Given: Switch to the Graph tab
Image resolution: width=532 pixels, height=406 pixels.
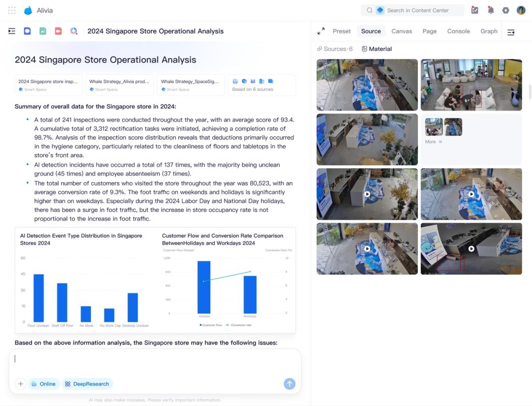Looking at the screenshot, I should coord(489,31).
